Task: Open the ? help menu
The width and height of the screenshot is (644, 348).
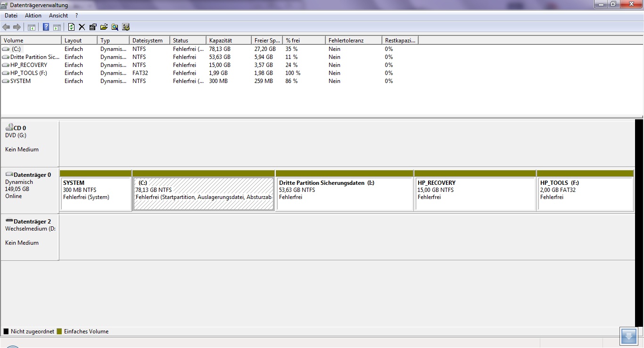Action: coord(76,16)
